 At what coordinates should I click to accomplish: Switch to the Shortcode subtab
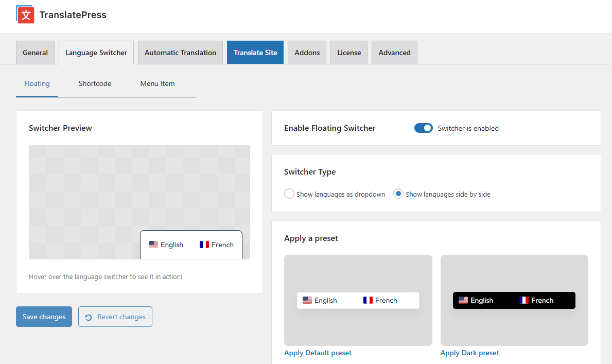coord(95,83)
